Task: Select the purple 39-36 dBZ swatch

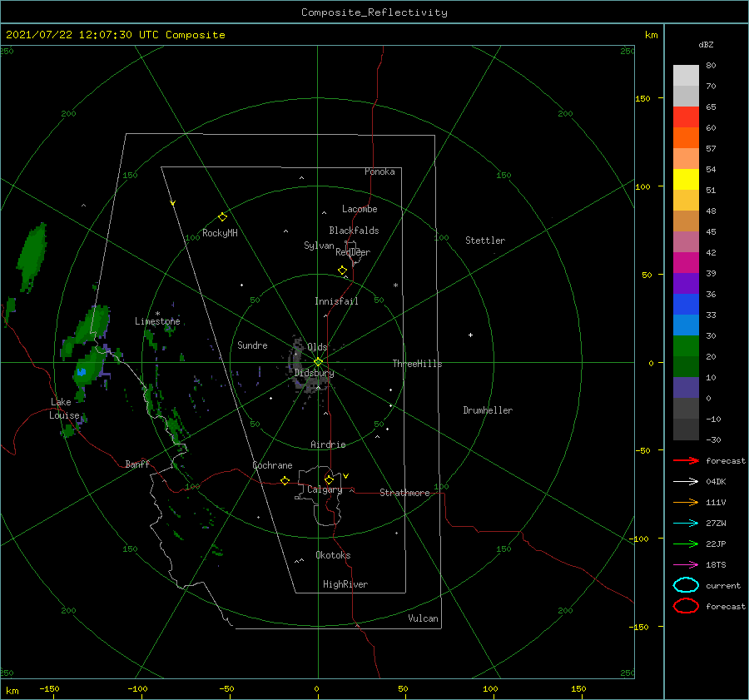Action: pos(686,284)
